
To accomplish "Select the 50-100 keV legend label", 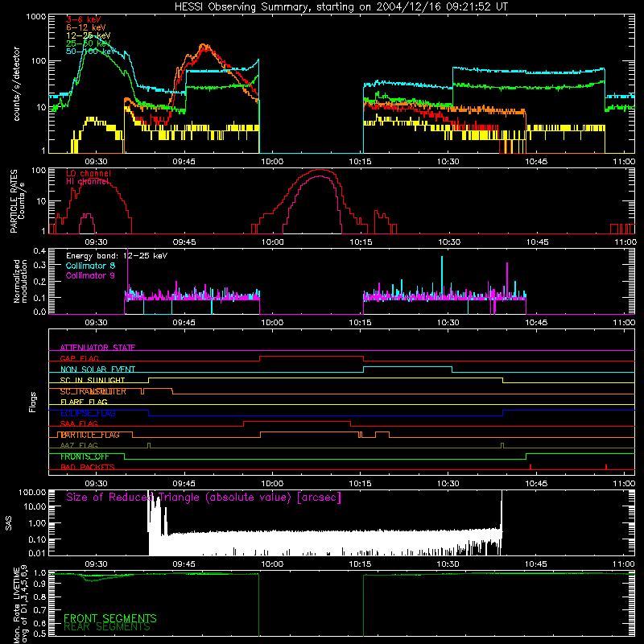I will click(91, 52).
